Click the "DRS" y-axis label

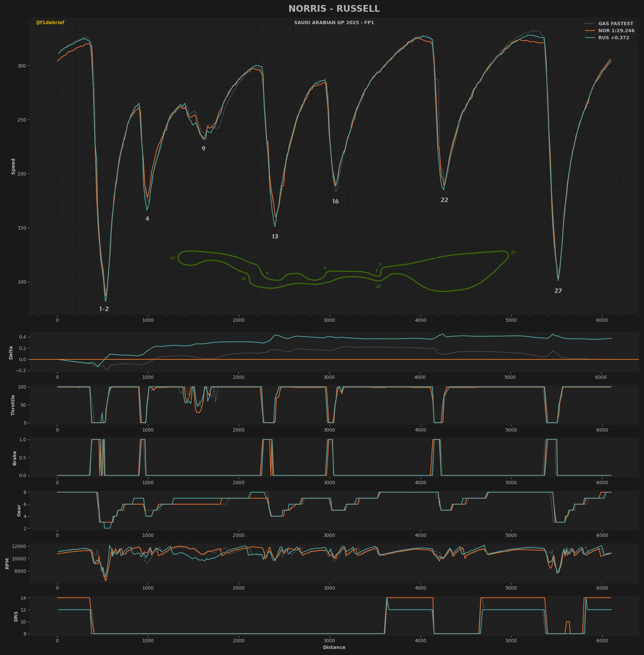tap(16, 616)
